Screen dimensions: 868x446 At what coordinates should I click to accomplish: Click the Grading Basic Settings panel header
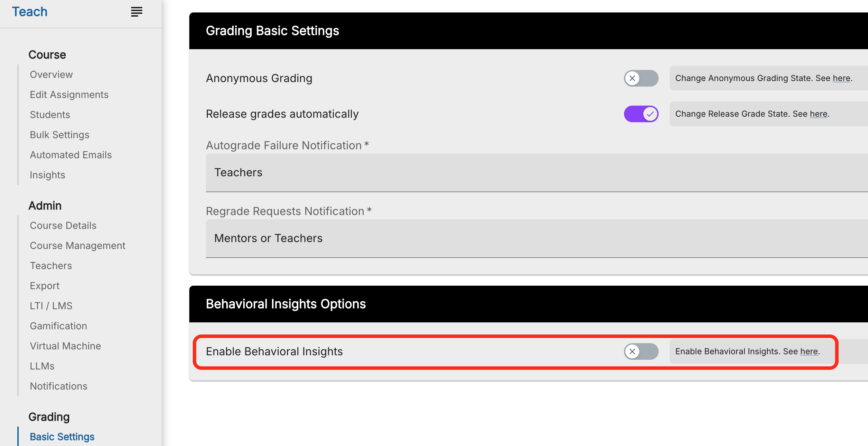[x=528, y=31]
